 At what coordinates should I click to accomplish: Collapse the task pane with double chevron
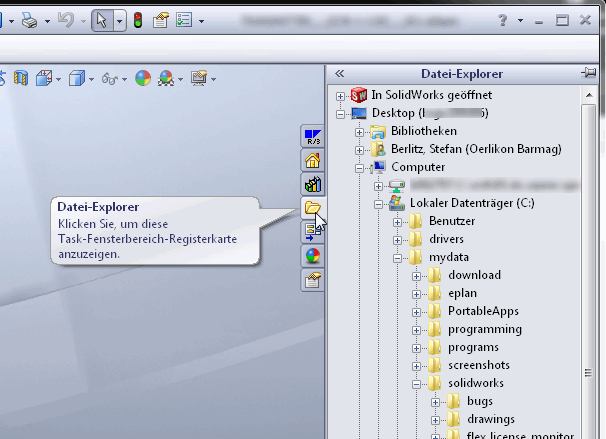[x=339, y=73]
